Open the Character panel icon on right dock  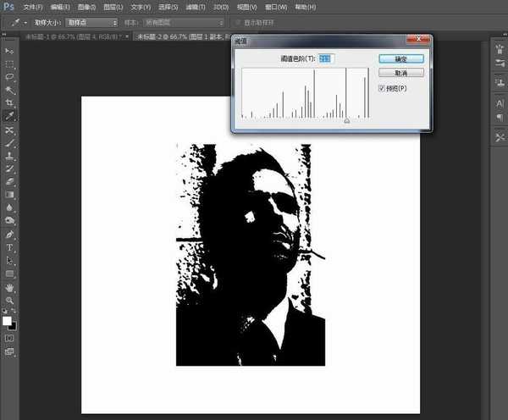click(x=499, y=103)
